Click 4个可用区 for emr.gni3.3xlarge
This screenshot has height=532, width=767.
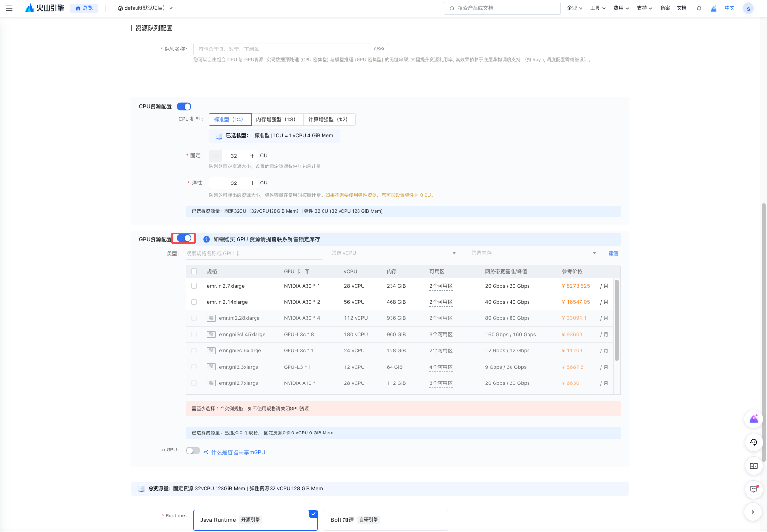pos(441,367)
